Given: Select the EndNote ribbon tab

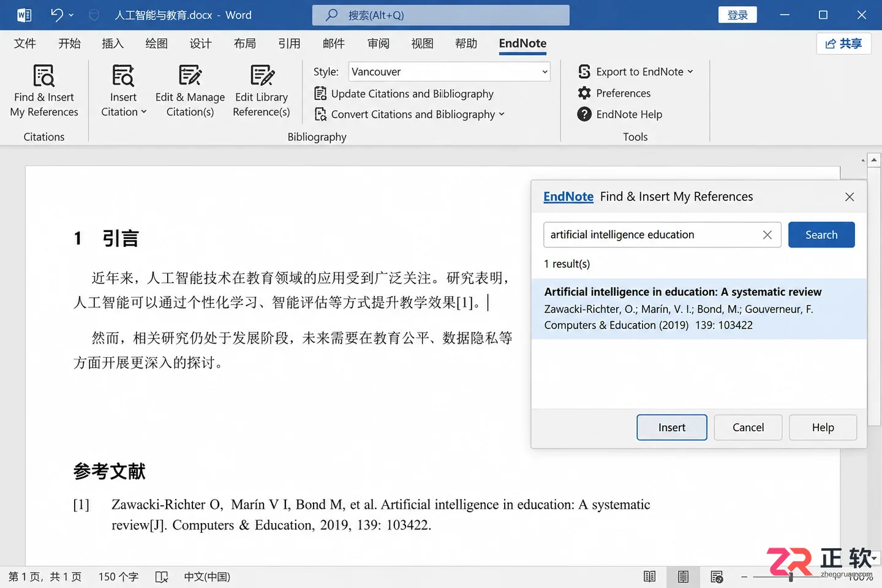Looking at the screenshot, I should [522, 43].
